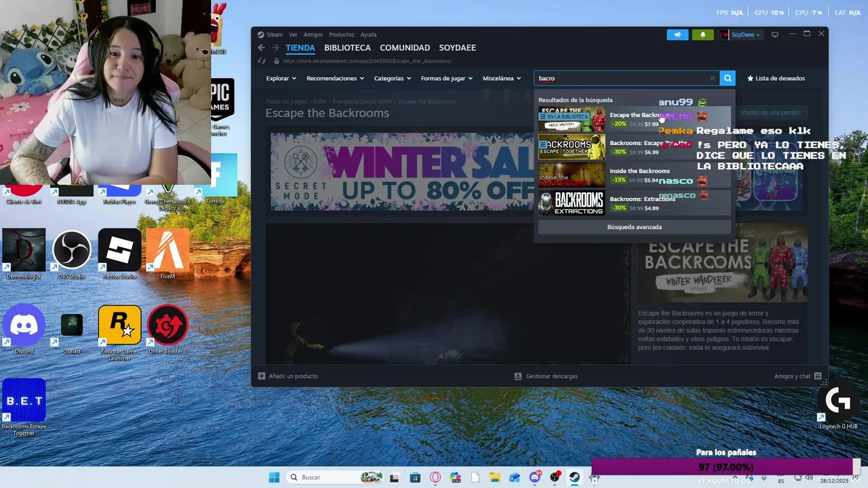Click the Steam store URL address

point(367,61)
